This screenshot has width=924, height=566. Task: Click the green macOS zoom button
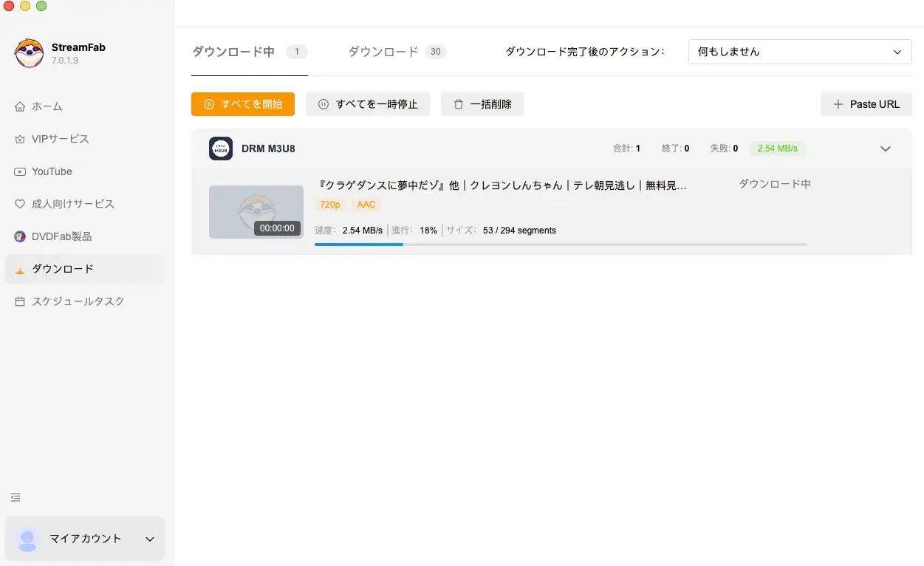click(x=41, y=6)
